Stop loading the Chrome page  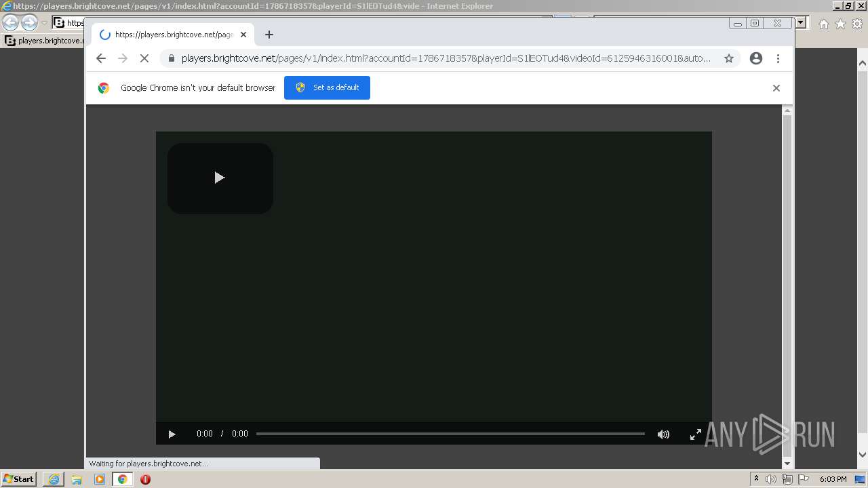coord(144,58)
